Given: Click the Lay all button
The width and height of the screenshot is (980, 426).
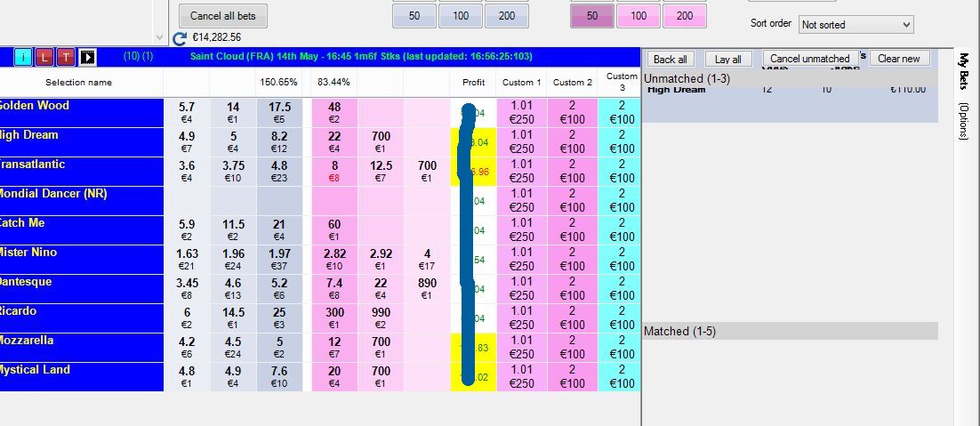Looking at the screenshot, I should click(728, 59).
